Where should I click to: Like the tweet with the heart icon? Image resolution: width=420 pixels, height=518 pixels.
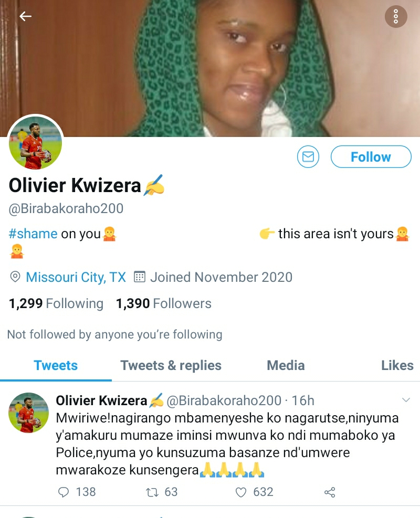pos(241,492)
